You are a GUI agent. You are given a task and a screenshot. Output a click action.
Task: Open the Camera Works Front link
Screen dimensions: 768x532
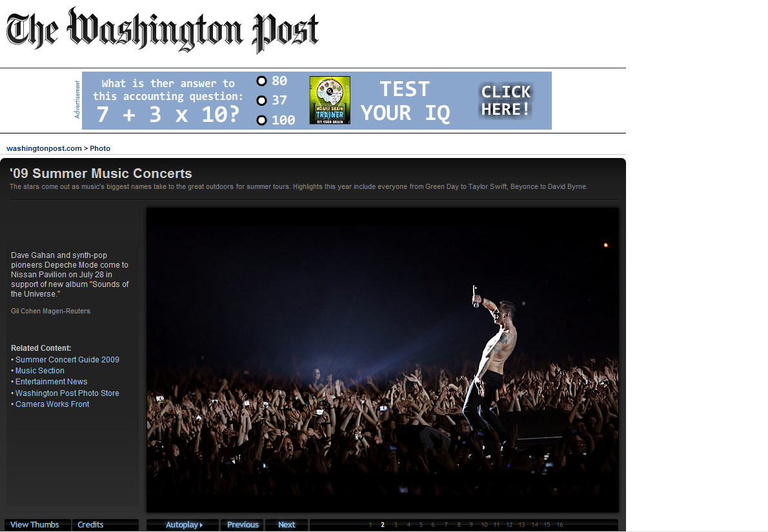point(52,404)
